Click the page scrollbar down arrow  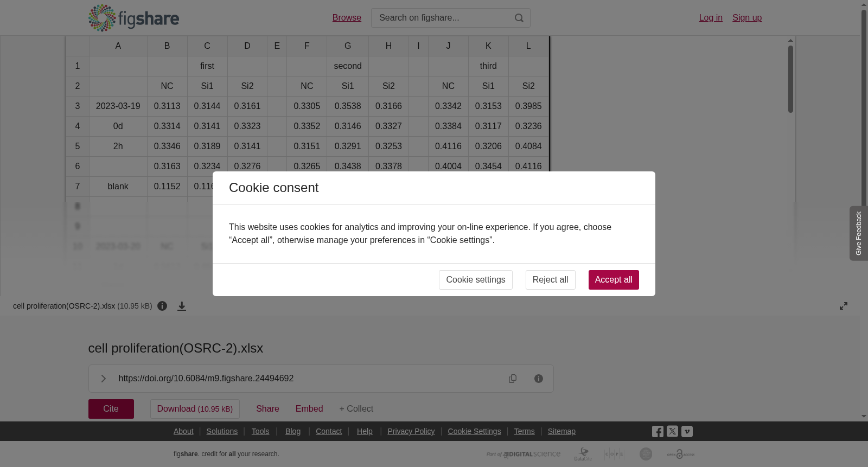click(864, 417)
